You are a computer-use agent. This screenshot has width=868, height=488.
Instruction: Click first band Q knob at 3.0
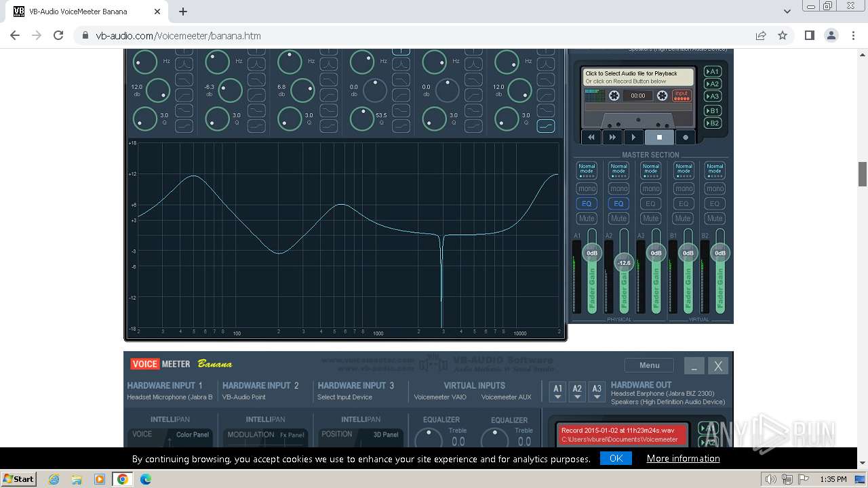pos(145,119)
